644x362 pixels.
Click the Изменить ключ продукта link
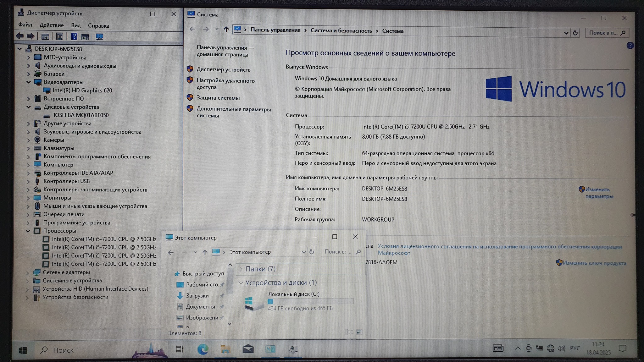594,263
